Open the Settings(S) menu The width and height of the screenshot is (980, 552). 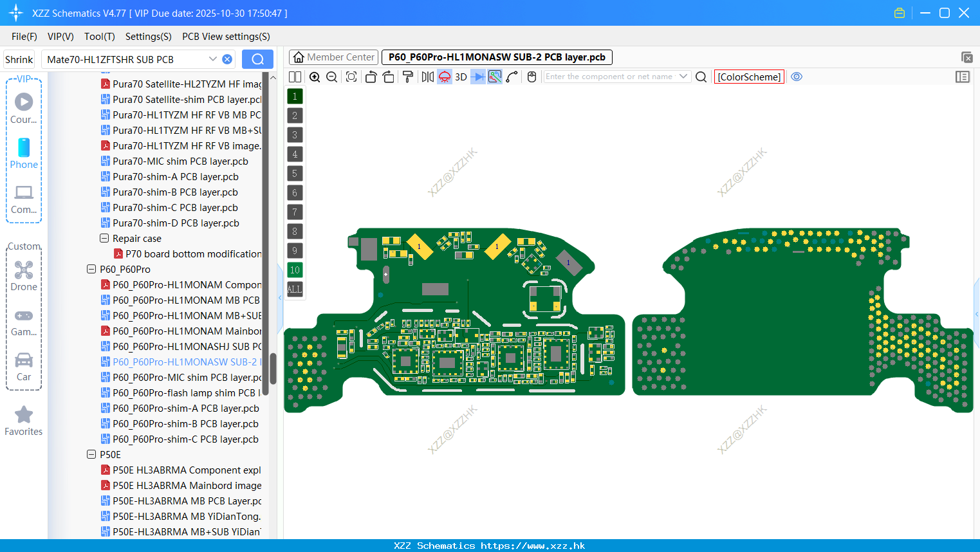(149, 37)
